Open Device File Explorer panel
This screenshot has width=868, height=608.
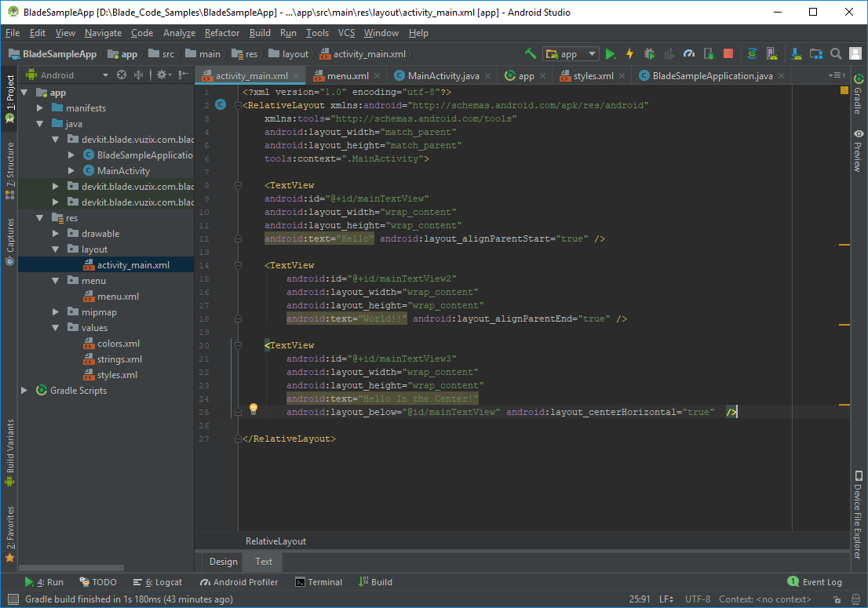click(859, 515)
